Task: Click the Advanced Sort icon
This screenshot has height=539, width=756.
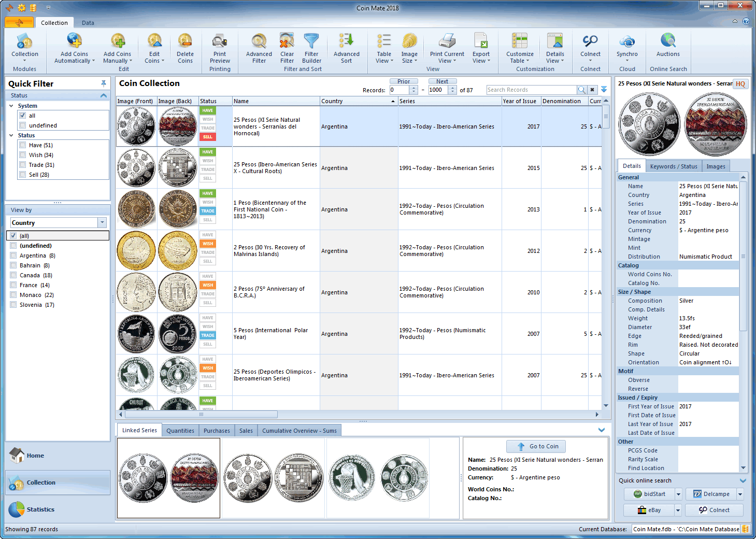Action: point(346,41)
